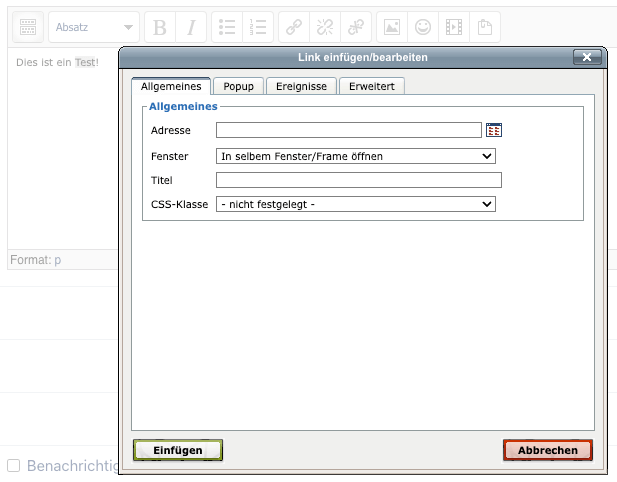Open the CSS-Klasse dropdown
This screenshot has width=617, height=482.
(x=356, y=204)
